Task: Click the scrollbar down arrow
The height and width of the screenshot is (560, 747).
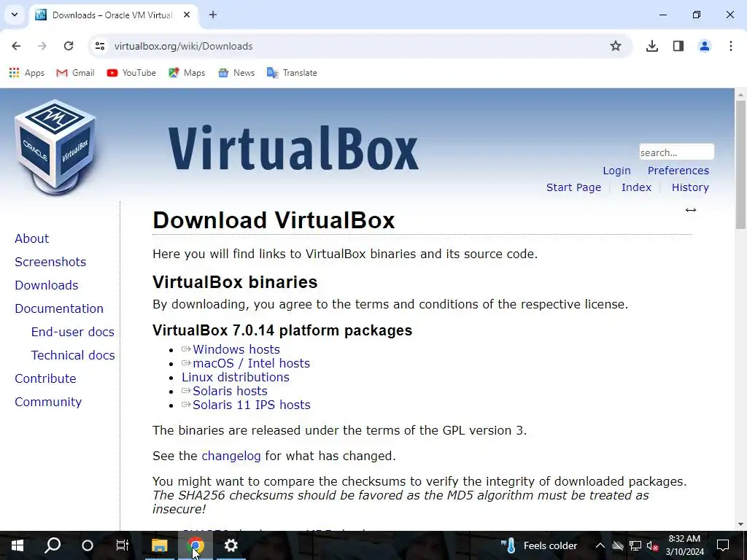Action: pos(740,524)
